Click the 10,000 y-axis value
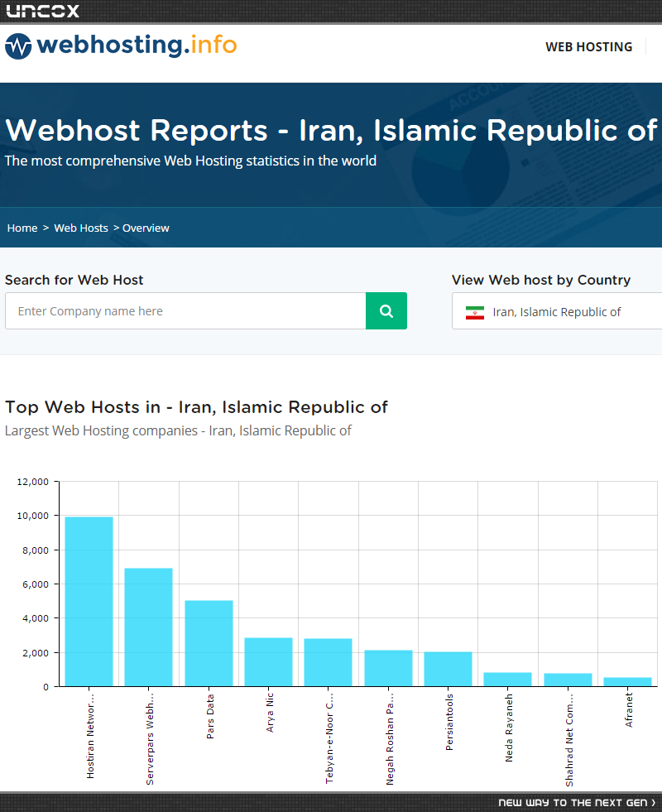This screenshot has height=812, width=662. [32, 516]
